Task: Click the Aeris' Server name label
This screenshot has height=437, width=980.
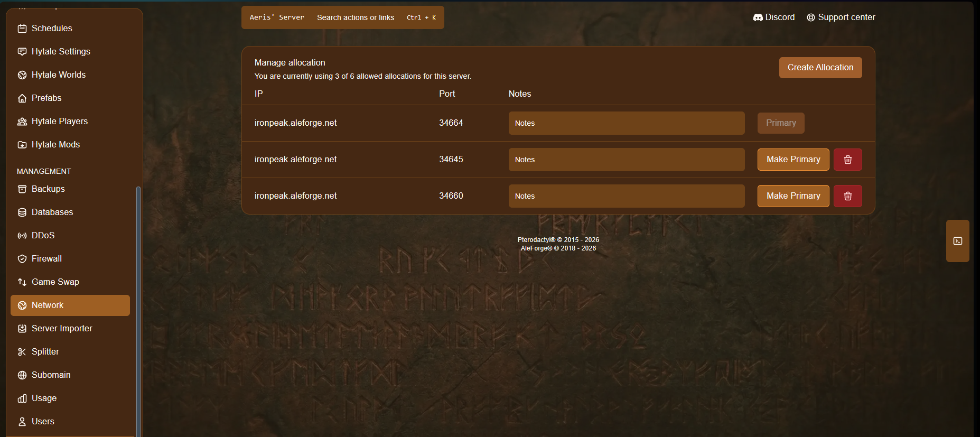Action: click(x=277, y=17)
